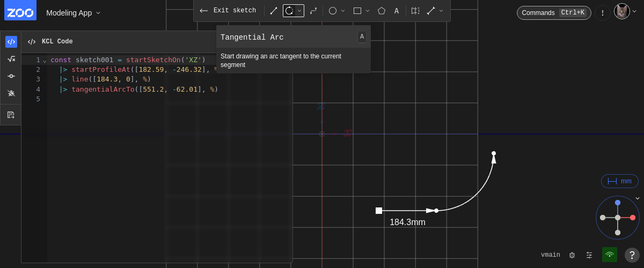Screen dimensions: 644x268
Task: Open the debug pane with bug icon
Action: point(11,93)
